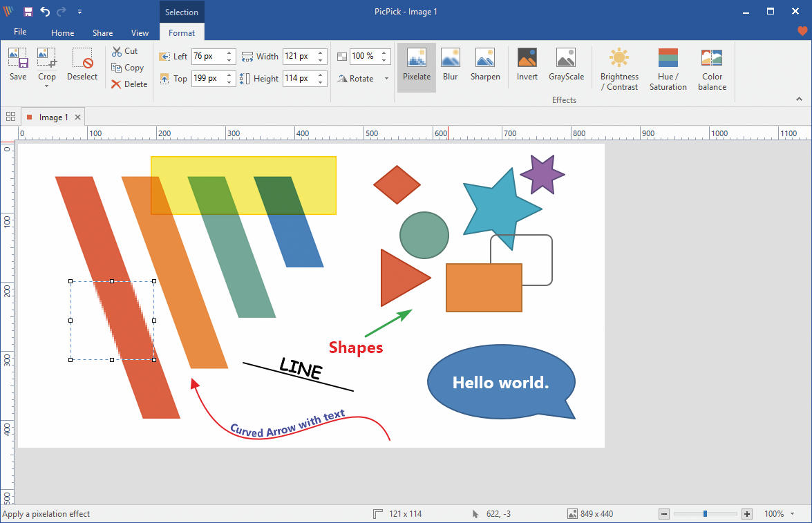Viewport: 812px width, 523px height.
Task: Apply the Blur effect
Action: coord(450,64)
